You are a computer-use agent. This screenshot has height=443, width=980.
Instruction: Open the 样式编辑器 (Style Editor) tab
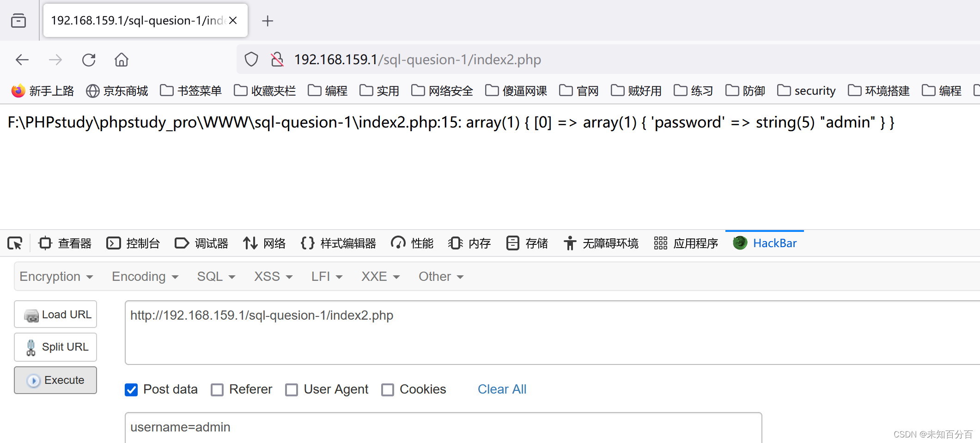click(338, 243)
